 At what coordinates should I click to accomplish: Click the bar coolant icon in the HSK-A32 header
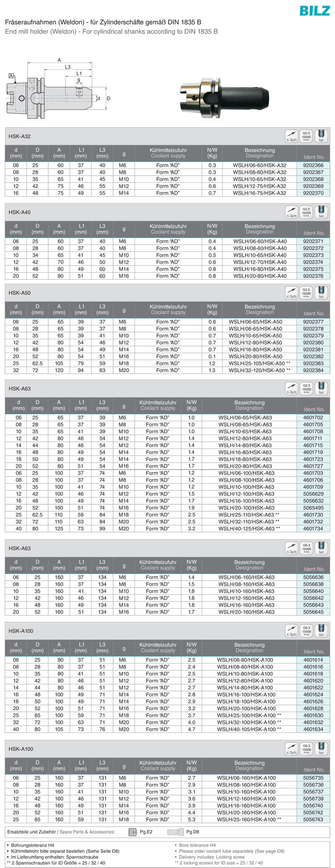pos(321,136)
